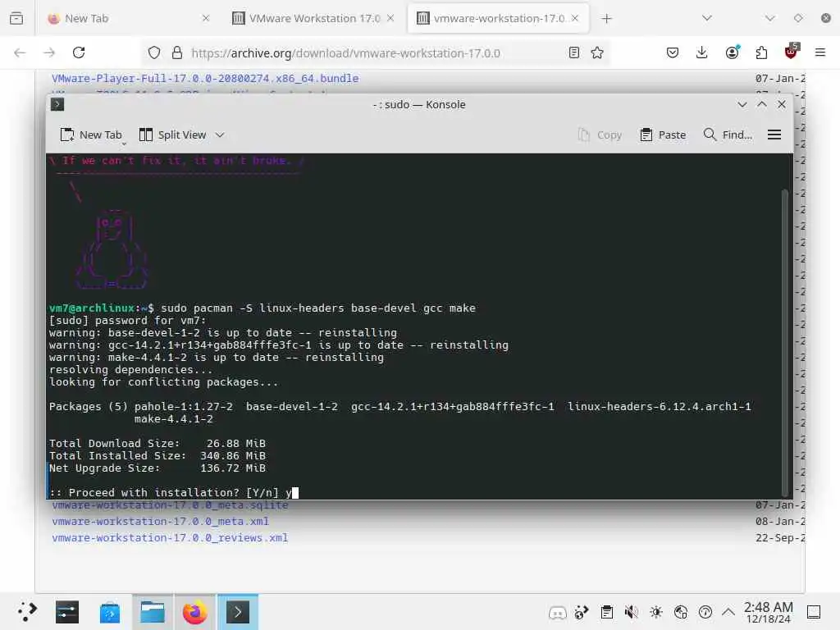Go forward to the next page
The height and width of the screenshot is (630, 840).
(x=49, y=52)
